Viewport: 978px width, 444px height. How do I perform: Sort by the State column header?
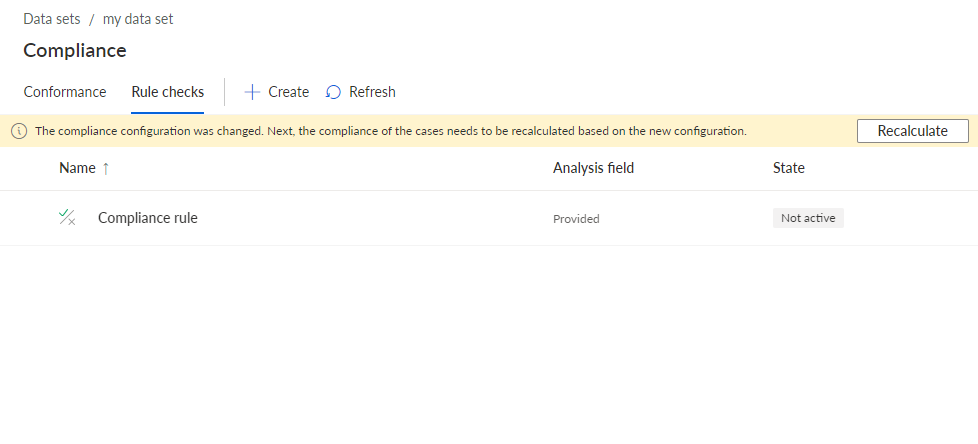[x=789, y=168]
